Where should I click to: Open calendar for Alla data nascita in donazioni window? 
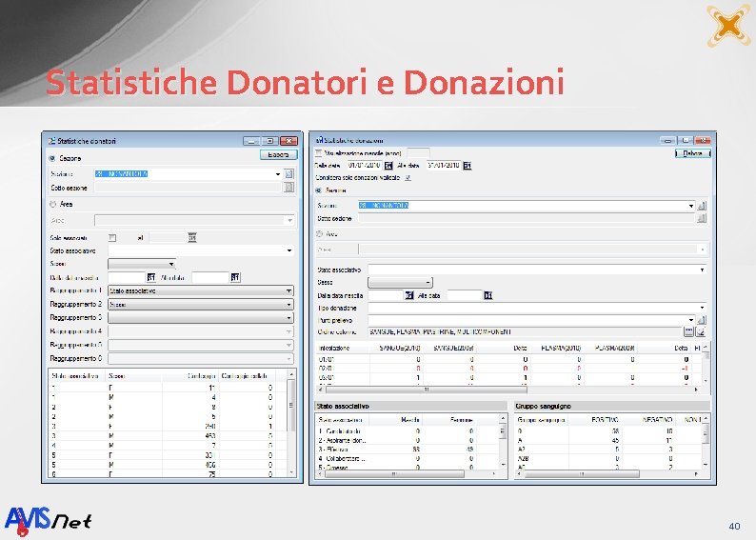point(487,295)
